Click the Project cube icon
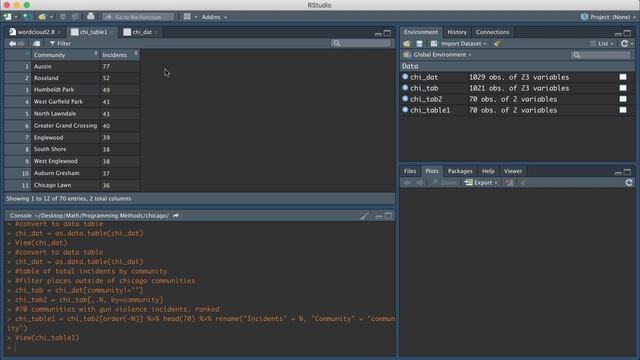This screenshot has width=640, height=360. tap(584, 17)
